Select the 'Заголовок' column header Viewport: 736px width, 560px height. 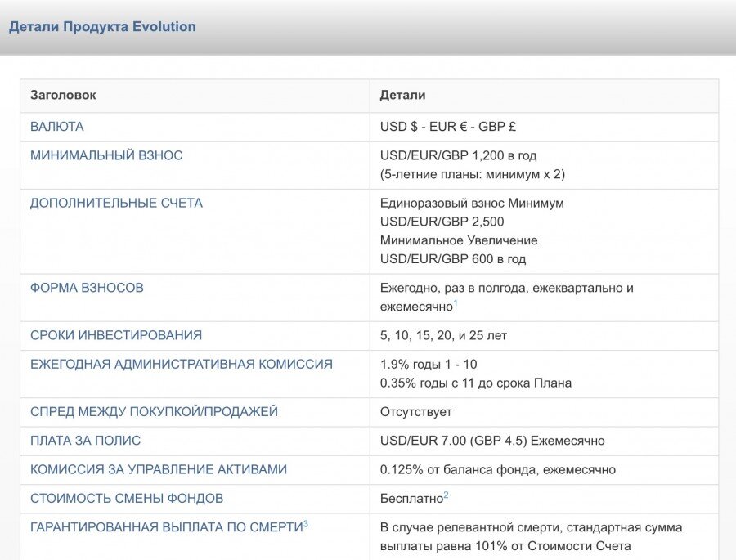[63, 95]
